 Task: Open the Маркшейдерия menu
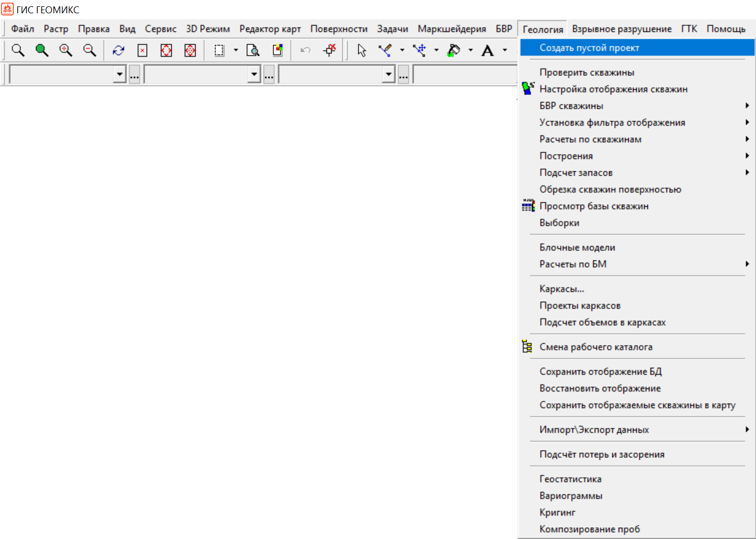(452, 29)
